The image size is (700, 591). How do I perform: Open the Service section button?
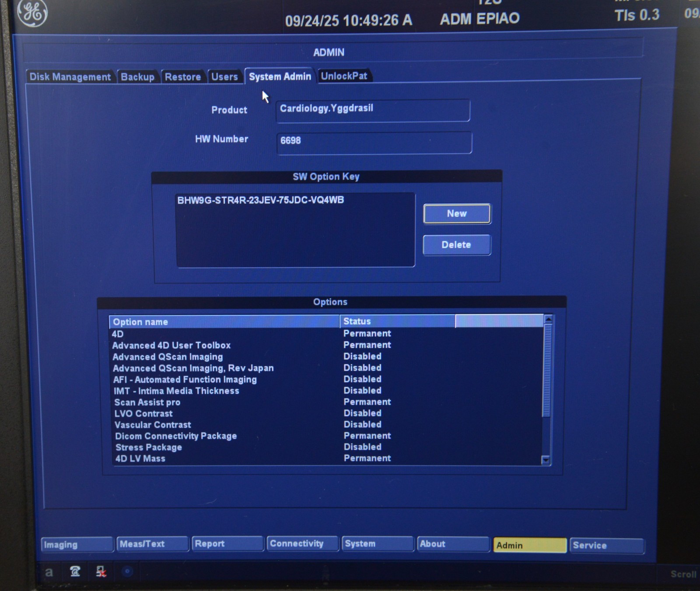[606, 546]
